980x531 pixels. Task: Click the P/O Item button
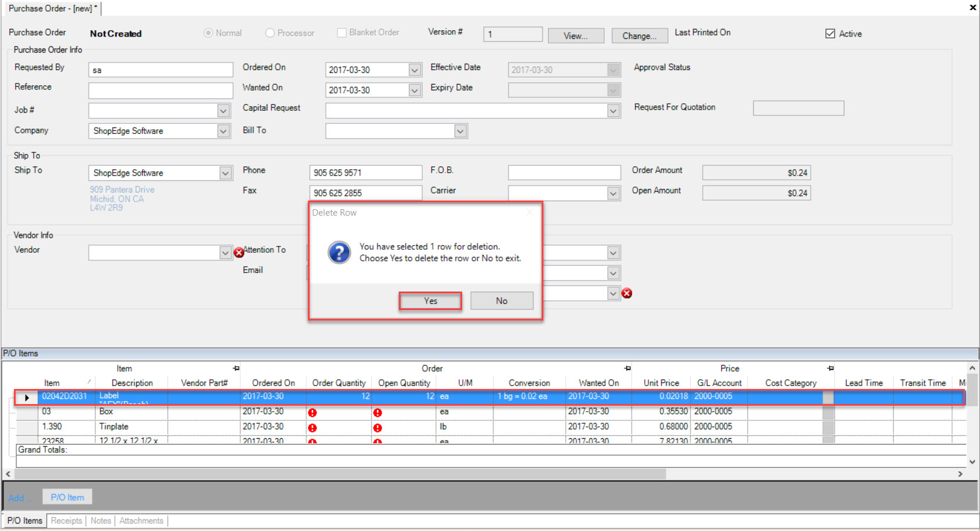click(67, 497)
